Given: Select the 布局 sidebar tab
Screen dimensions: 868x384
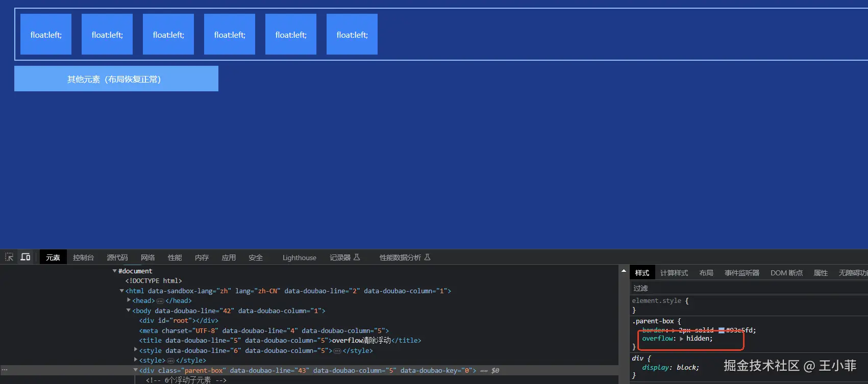Looking at the screenshot, I should tap(706, 273).
